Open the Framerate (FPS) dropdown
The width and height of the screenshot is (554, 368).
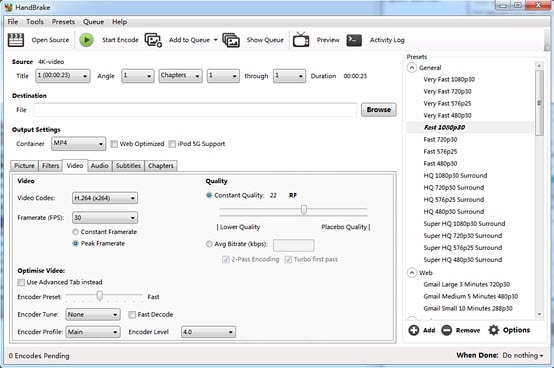click(x=105, y=218)
